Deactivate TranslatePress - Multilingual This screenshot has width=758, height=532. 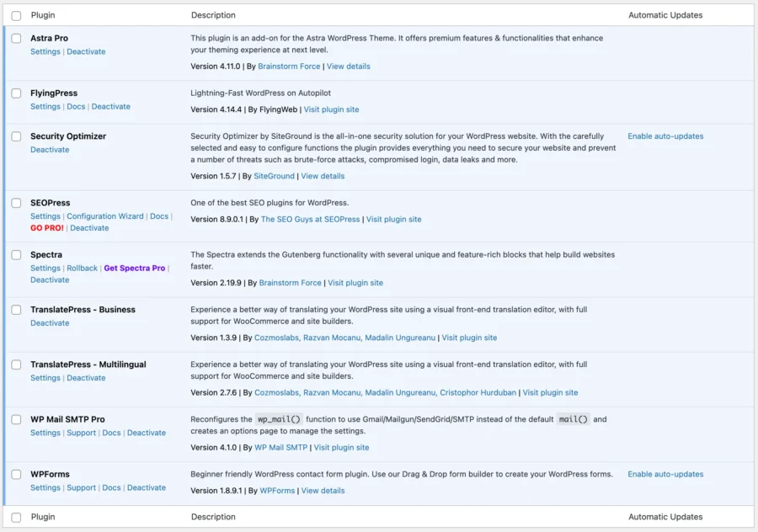[x=86, y=378]
